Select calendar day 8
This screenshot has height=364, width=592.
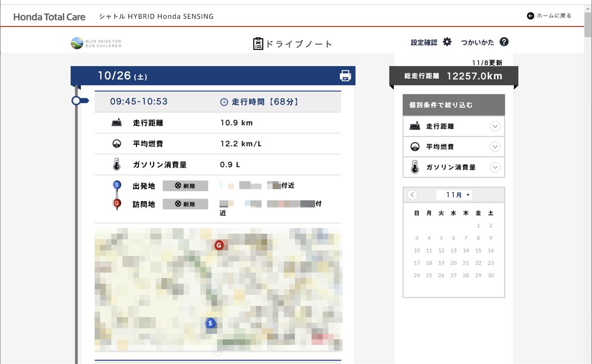[x=478, y=238]
